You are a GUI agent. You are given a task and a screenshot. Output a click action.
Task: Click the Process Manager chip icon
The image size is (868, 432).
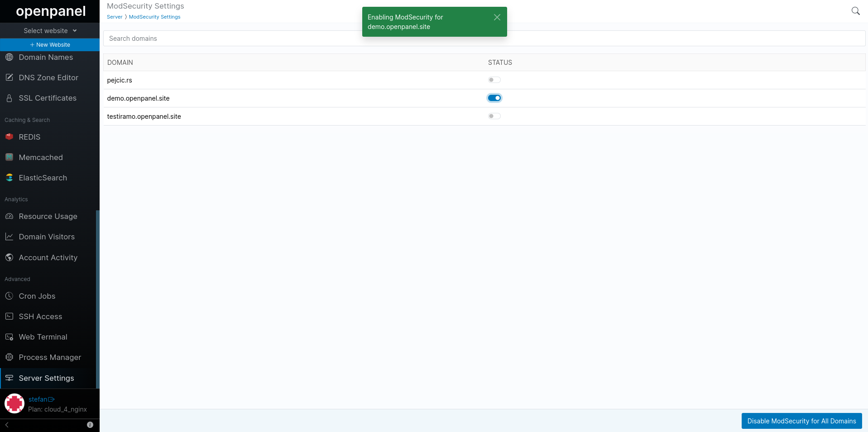pos(9,357)
